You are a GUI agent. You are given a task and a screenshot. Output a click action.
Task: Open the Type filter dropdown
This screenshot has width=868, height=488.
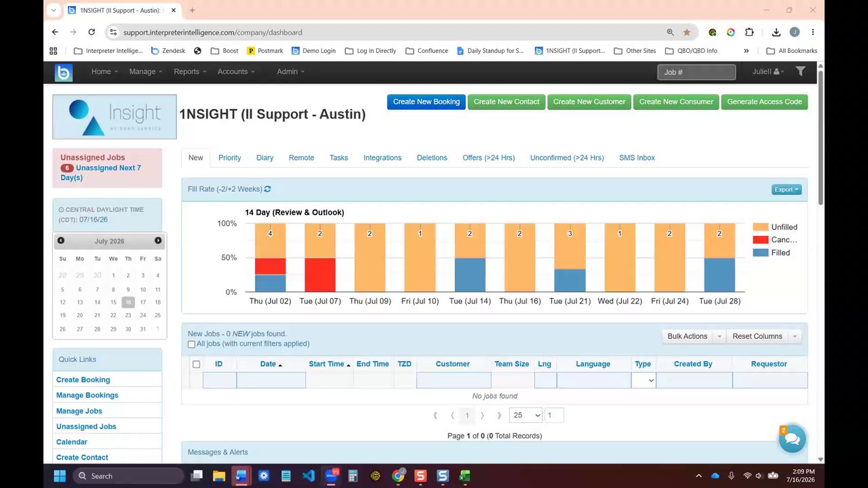pyautogui.click(x=643, y=380)
